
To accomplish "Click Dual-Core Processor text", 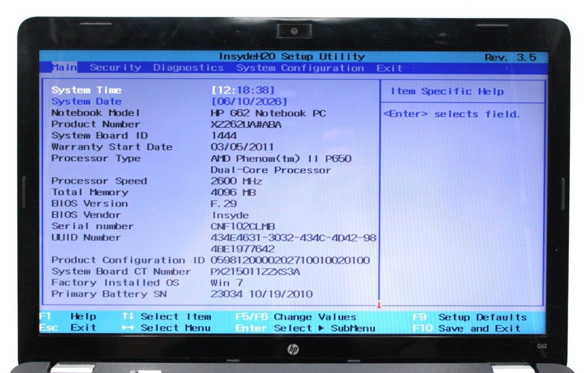I will pos(271,170).
